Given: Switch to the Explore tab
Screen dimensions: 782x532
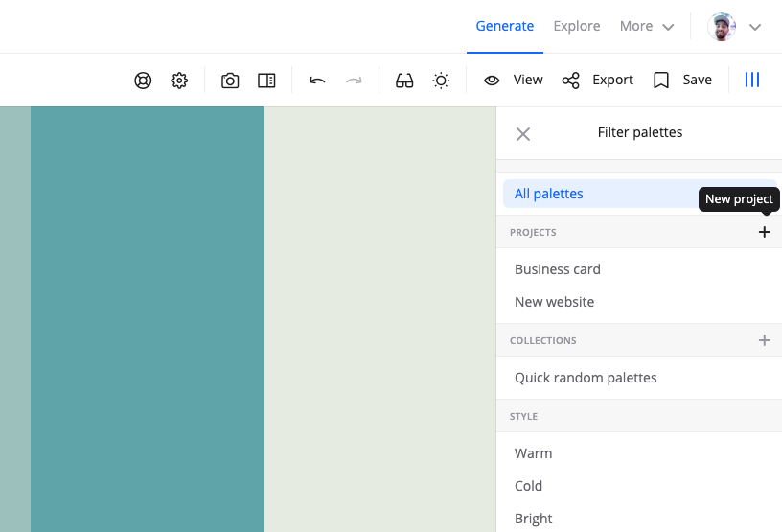Looking at the screenshot, I should click(577, 27).
